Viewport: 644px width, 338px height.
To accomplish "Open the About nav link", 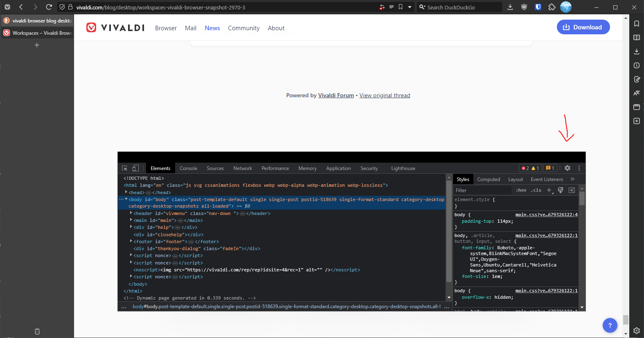I will point(276,28).
